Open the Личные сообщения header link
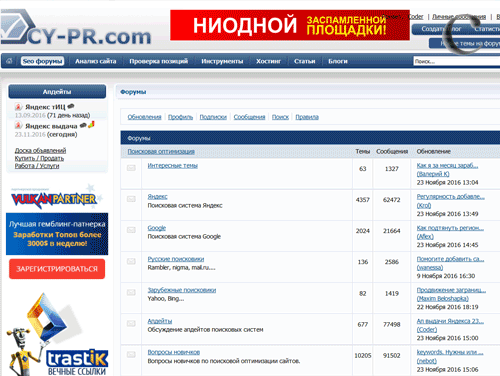500x376 pixels. [x=459, y=17]
